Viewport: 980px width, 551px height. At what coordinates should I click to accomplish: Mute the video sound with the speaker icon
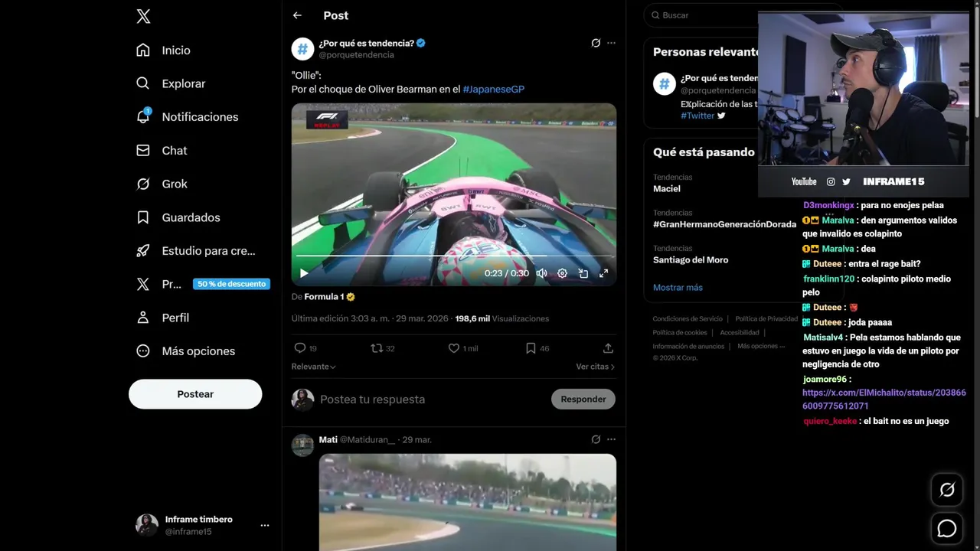[541, 273]
